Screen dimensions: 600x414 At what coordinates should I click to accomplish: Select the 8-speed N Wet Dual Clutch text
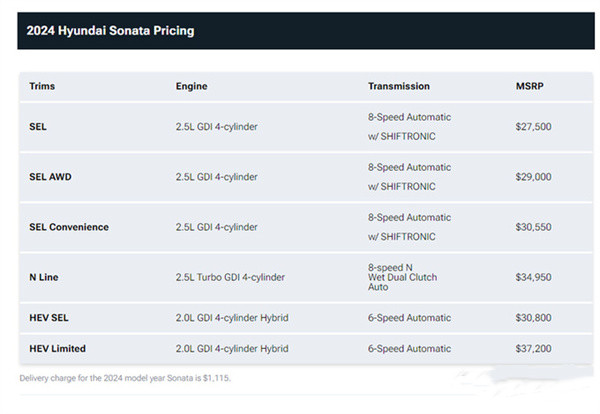402,277
